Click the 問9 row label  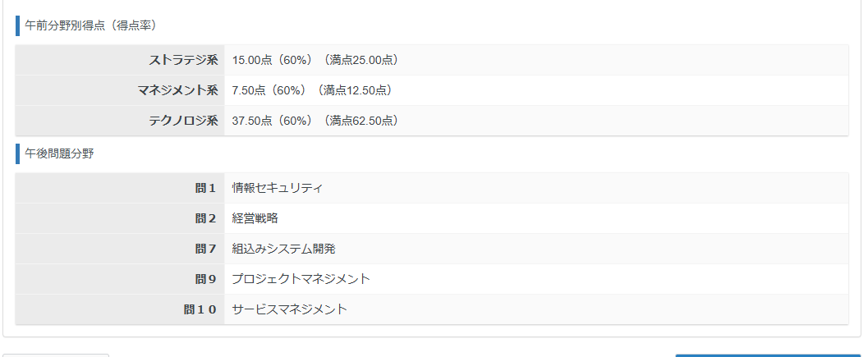(205, 279)
